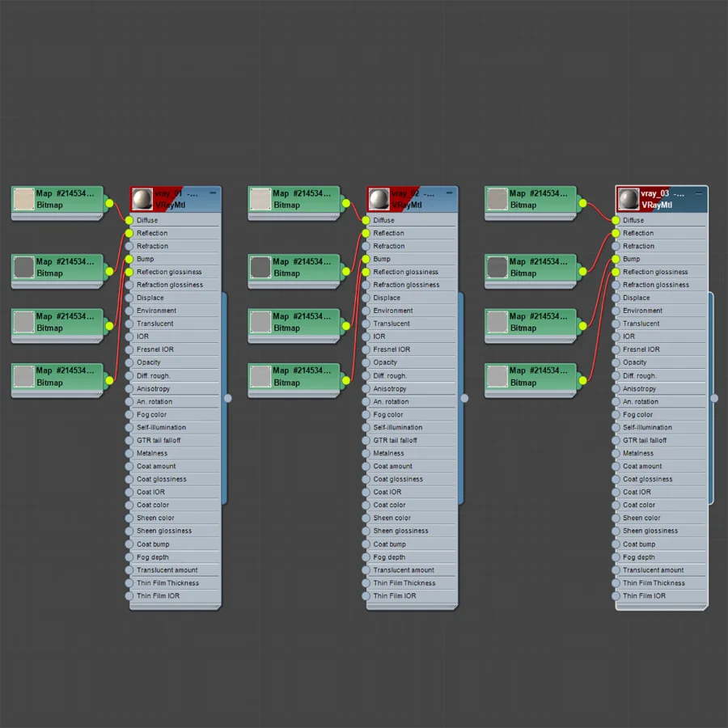728x728 pixels.
Task: Click the Coat amount socket on vray_03
Action: 616,466
